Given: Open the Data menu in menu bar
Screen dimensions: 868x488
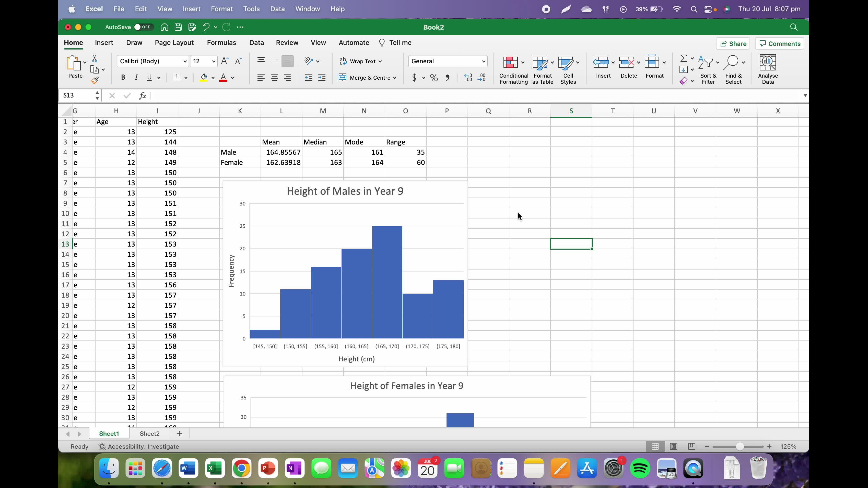Looking at the screenshot, I should click(x=277, y=9).
